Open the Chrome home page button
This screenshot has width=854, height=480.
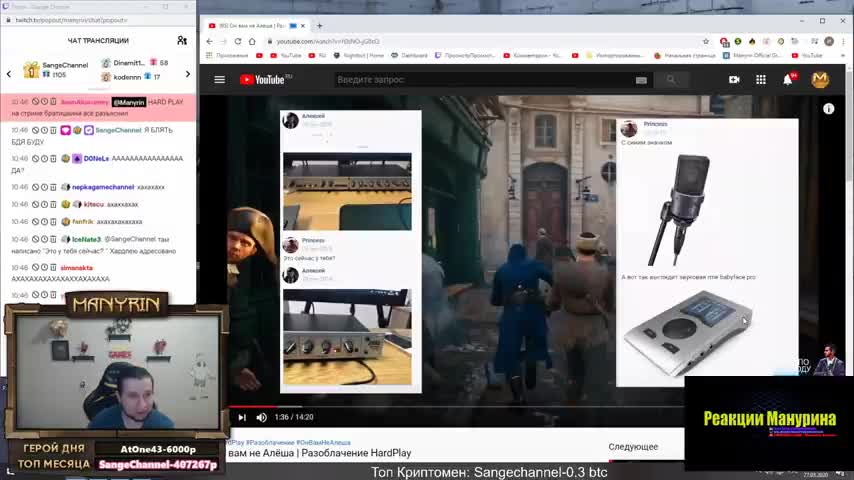click(252, 41)
